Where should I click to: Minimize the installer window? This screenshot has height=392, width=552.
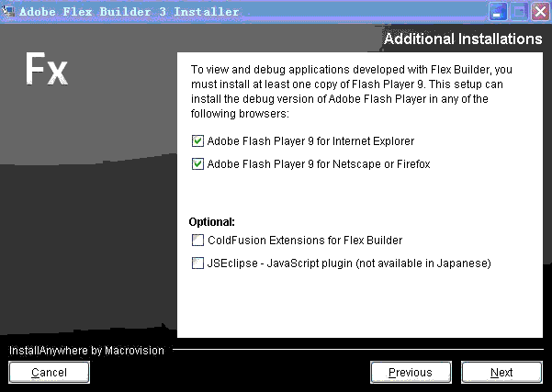tap(498, 12)
